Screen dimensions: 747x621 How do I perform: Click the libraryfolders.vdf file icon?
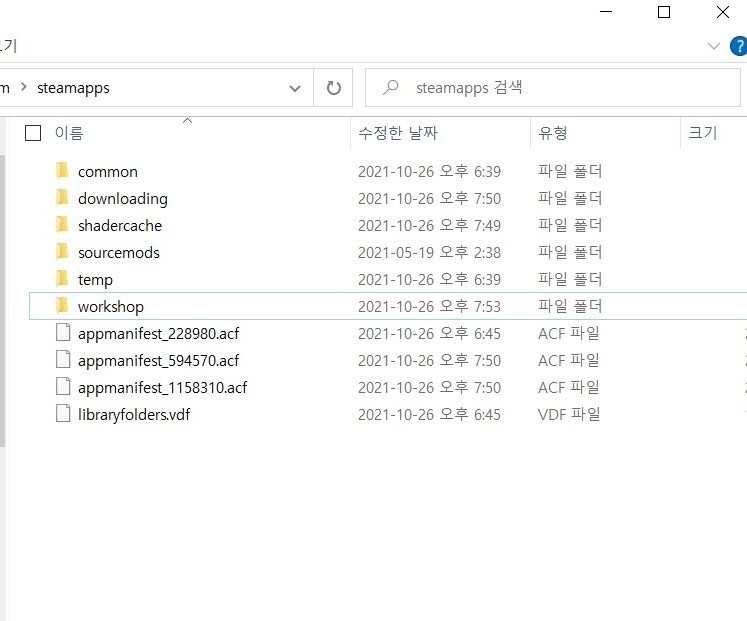click(x=63, y=413)
